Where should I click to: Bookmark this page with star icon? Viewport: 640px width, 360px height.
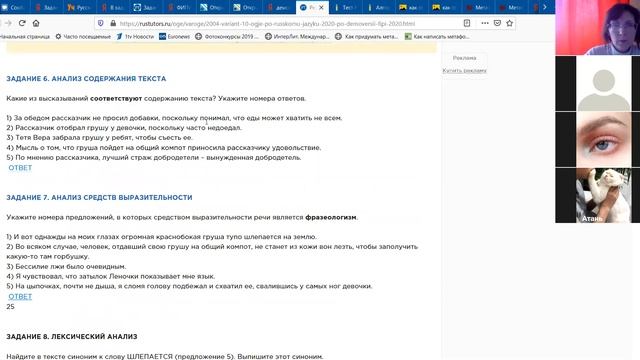tap(509, 23)
